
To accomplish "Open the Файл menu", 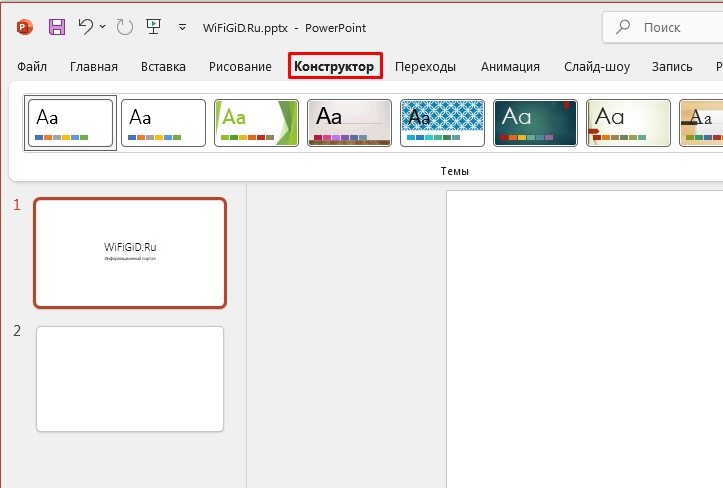I will tap(32, 66).
